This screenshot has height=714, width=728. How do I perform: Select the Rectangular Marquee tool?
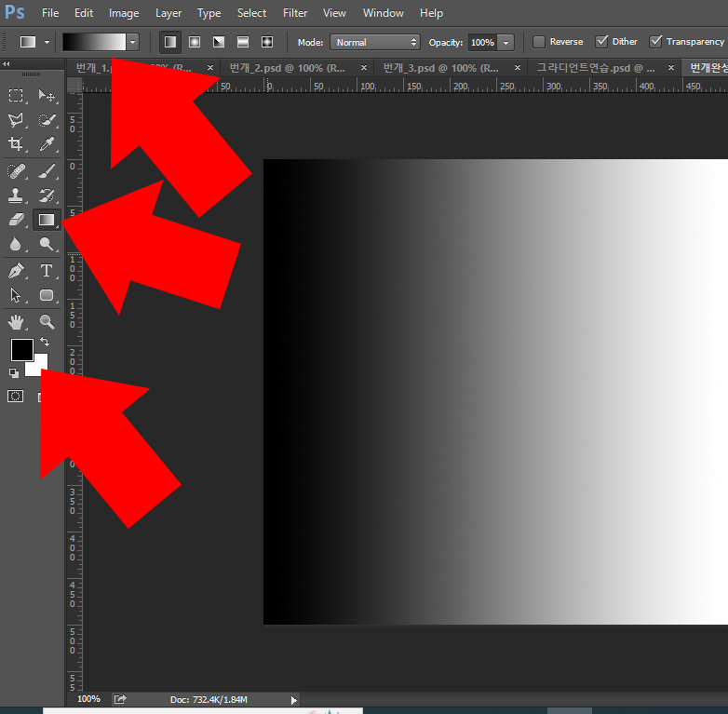16,95
